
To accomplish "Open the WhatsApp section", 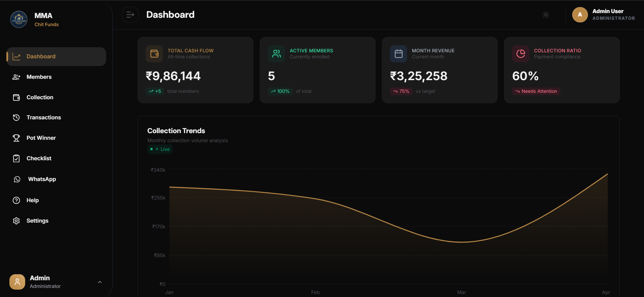I will (56, 179).
